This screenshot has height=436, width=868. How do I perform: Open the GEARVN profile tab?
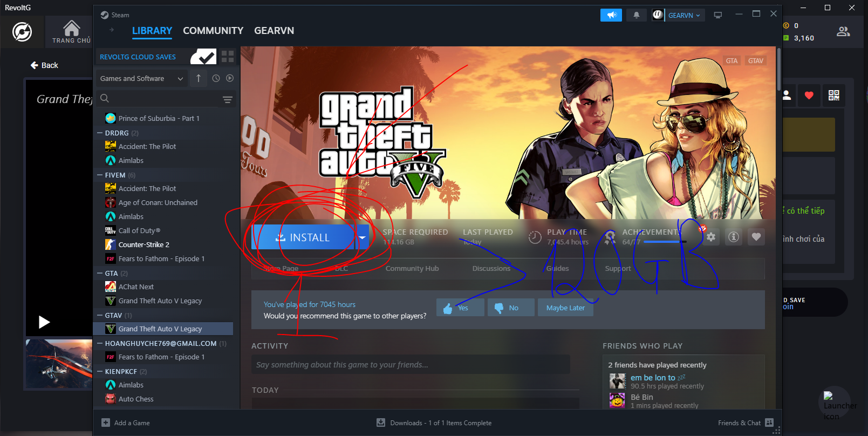coord(274,31)
